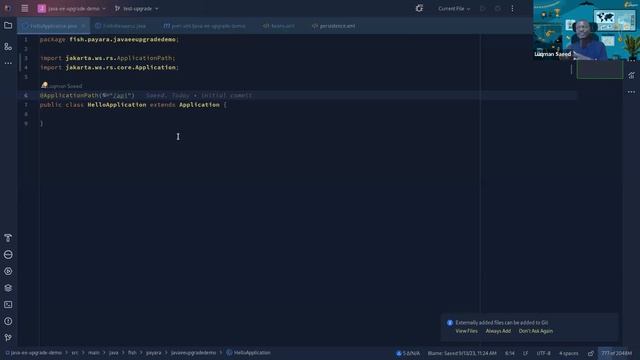640x360 pixels.
Task: Debug the Current File configuration
Action: point(498,9)
